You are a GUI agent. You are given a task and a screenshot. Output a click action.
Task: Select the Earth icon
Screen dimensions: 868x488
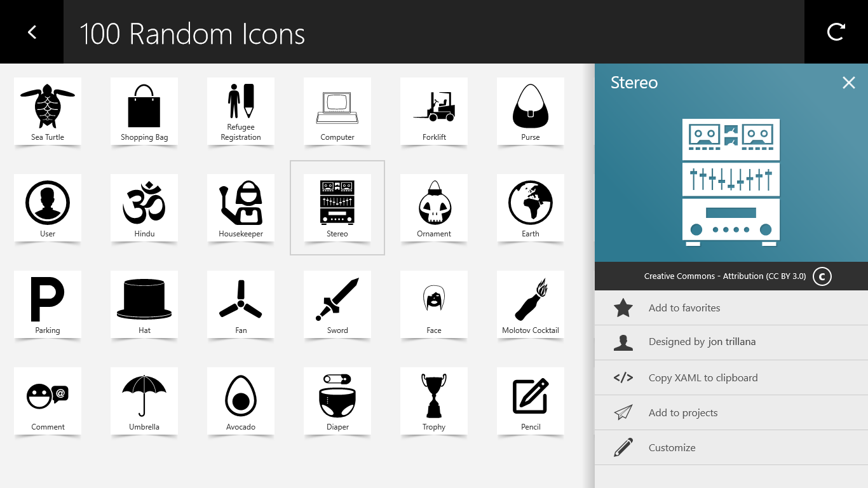pos(530,205)
